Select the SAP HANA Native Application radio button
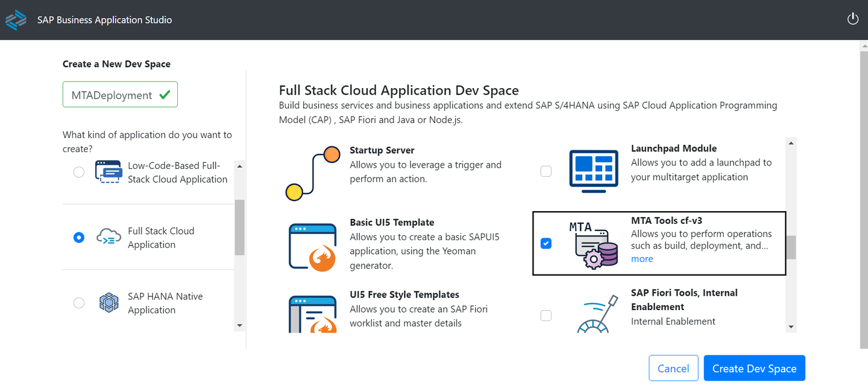Screen dimensions: 868x391 pos(79,302)
